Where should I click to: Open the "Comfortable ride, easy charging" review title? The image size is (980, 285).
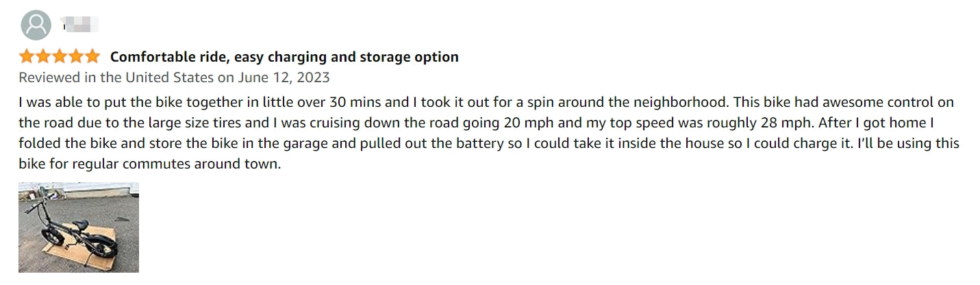(284, 56)
